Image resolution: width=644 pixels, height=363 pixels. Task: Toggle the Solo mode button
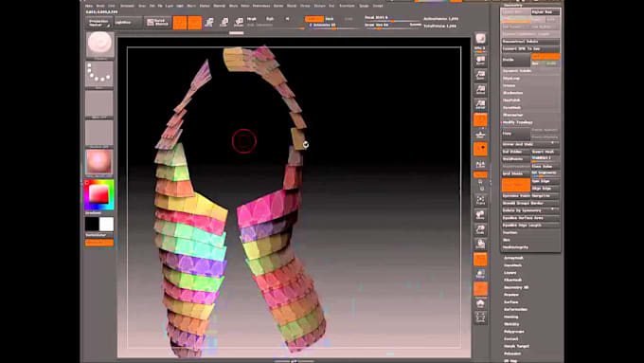pyautogui.click(x=480, y=303)
